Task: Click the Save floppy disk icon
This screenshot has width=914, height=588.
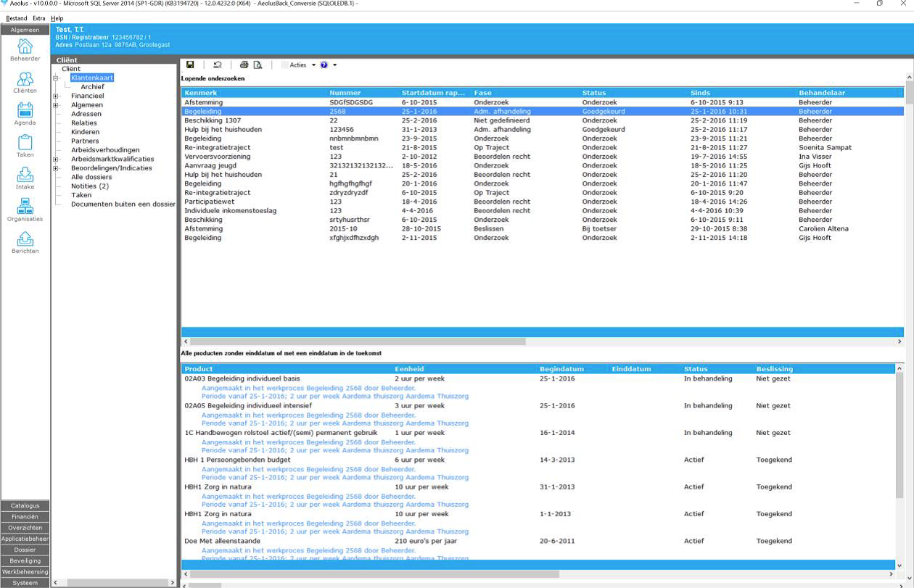Action: (x=190, y=65)
